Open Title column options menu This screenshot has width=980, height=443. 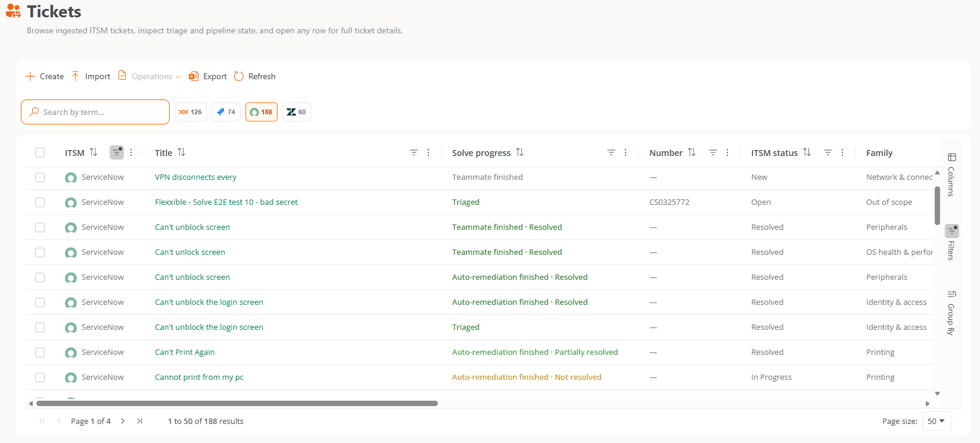pyautogui.click(x=428, y=152)
